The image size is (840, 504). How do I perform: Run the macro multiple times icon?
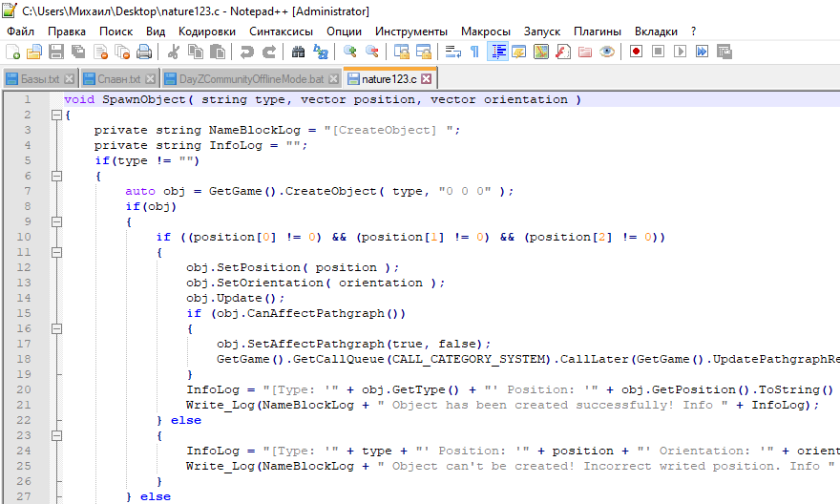[702, 52]
